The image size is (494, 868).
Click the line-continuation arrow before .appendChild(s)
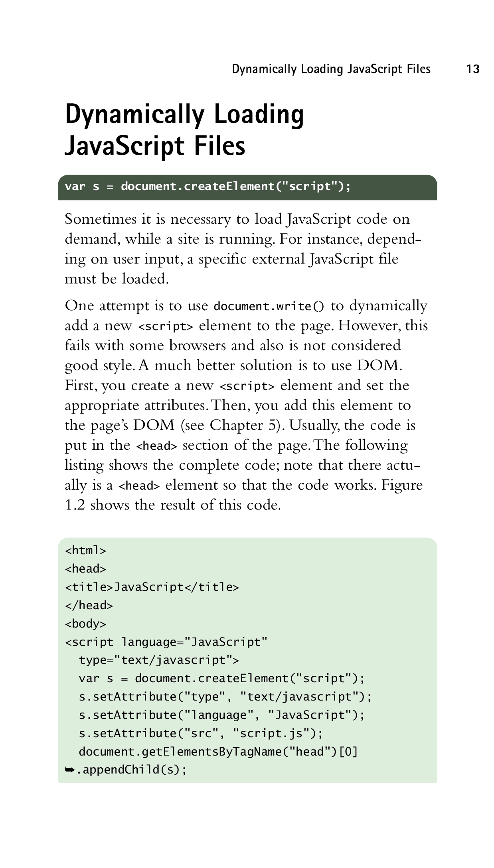[70, 770]
